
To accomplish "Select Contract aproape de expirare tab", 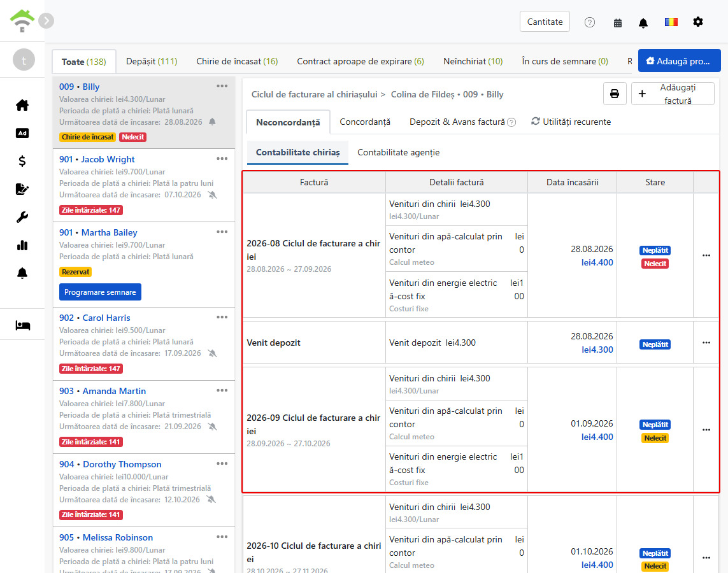I will pos(360,61).
